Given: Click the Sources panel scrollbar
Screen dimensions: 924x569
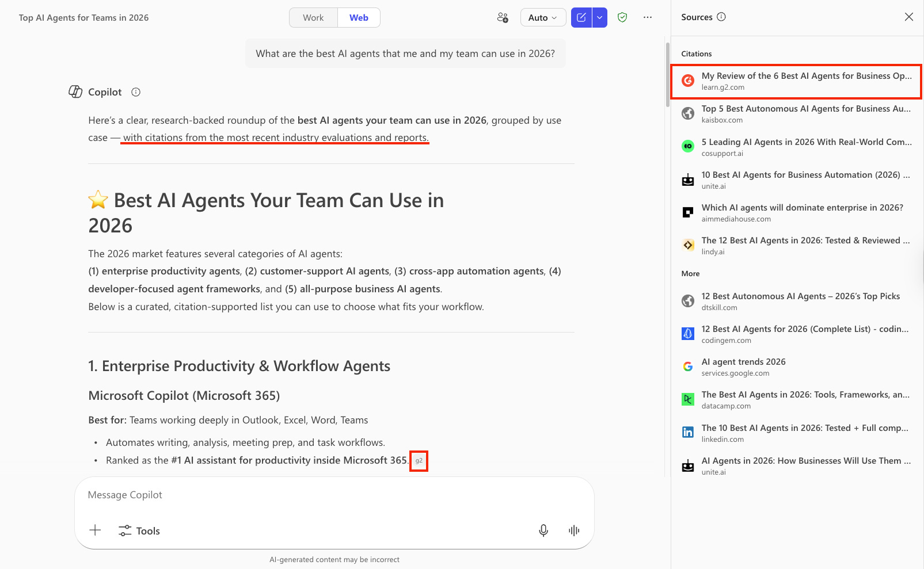Looking at the screenshot, I should (668, 74).
